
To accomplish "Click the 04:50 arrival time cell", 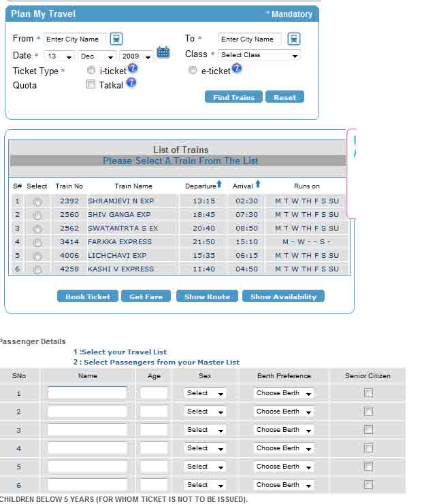I will (246, 269).
